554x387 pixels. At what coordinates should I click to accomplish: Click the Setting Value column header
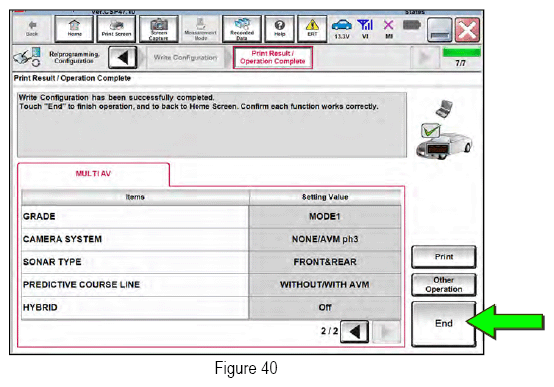pos(325,197)
